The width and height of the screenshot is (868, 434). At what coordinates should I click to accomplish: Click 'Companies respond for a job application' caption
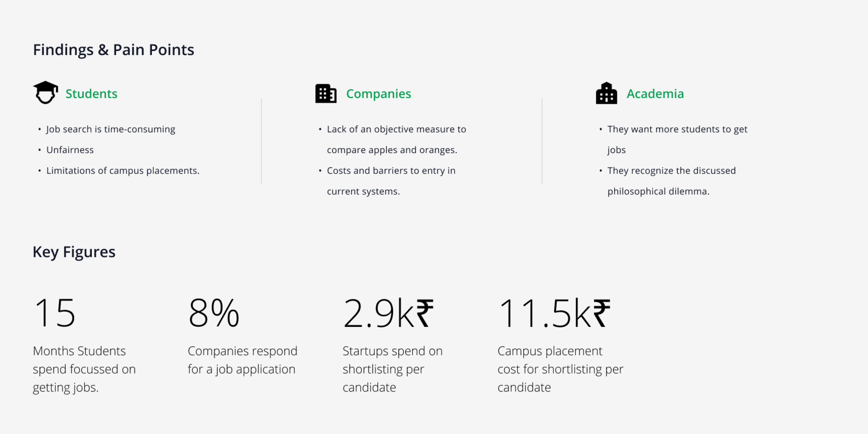242,360
